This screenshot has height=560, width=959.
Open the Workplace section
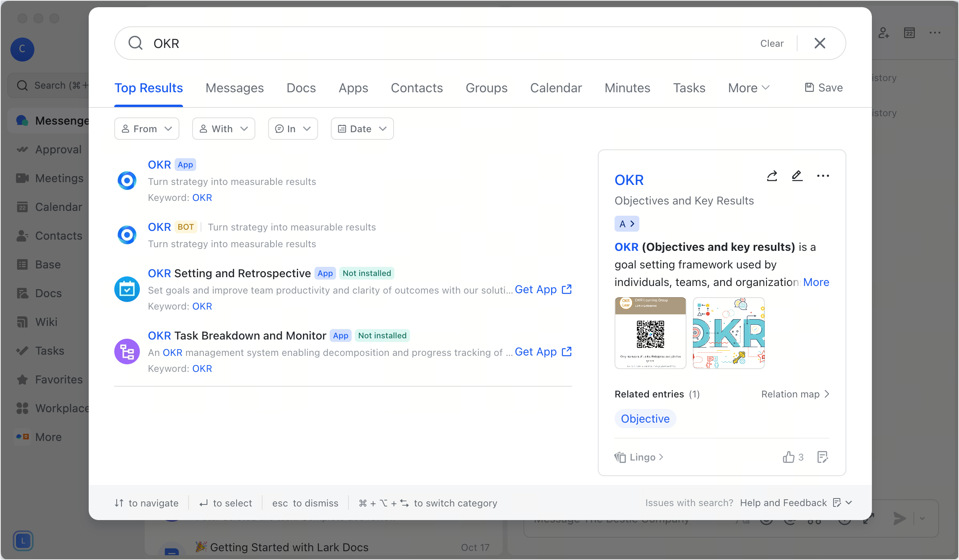[62, 408]
